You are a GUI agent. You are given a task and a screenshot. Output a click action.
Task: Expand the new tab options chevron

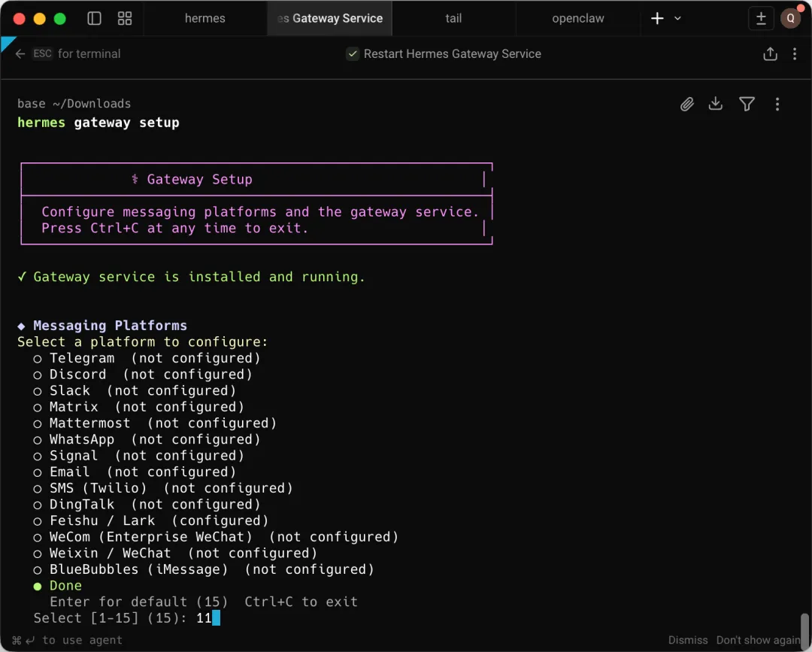click(677, 19)
